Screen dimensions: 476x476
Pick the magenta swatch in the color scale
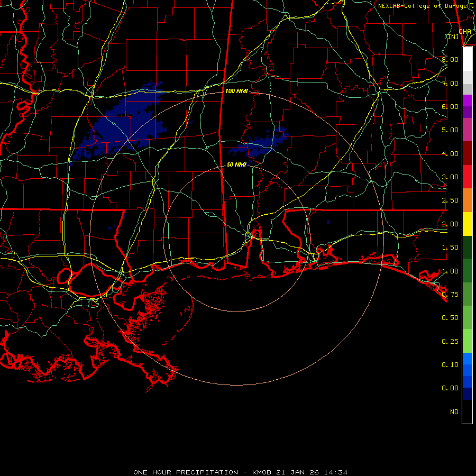click(467, 100)
